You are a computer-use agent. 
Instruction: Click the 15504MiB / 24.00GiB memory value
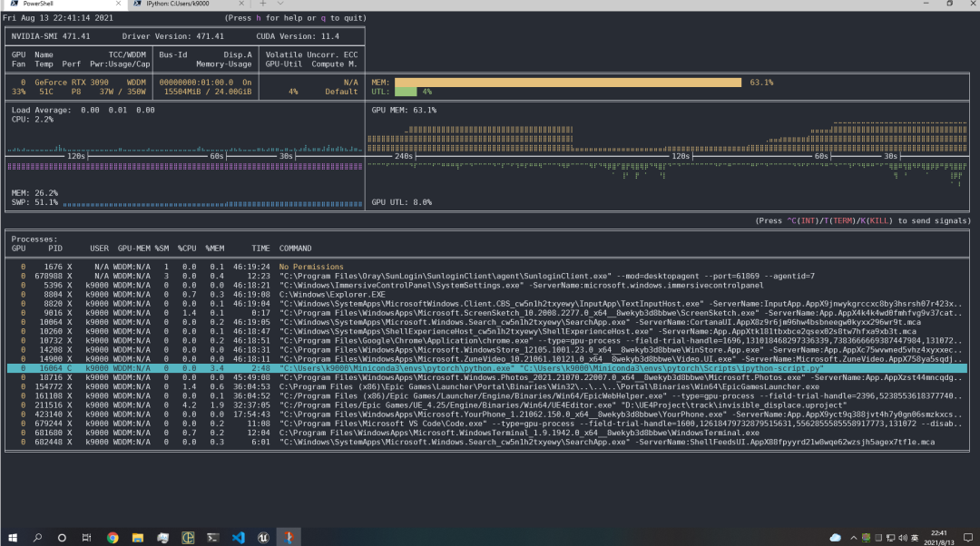coord(208,92)
